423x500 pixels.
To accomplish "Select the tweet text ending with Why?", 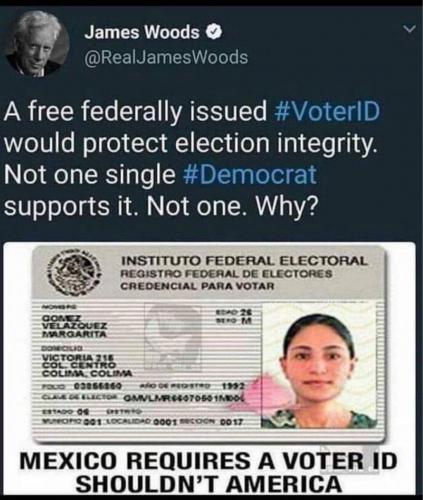I will pyautogui.click(x=192, y=159).
